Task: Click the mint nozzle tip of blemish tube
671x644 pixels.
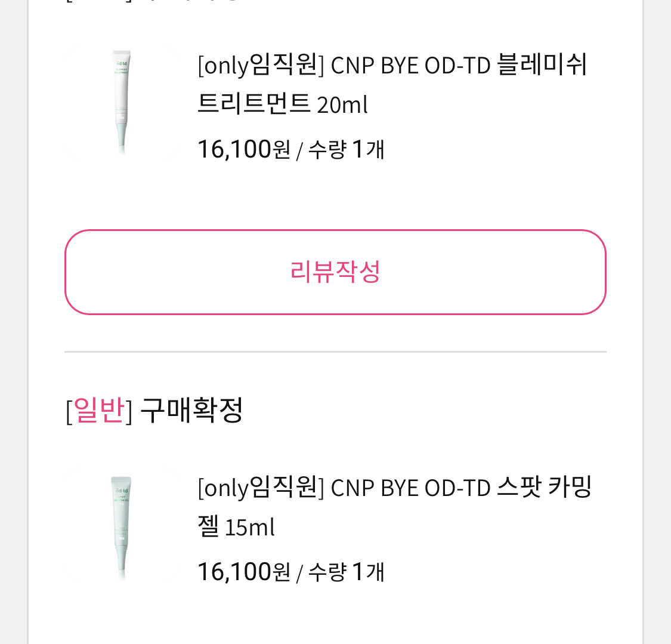Action: [122, 135]
